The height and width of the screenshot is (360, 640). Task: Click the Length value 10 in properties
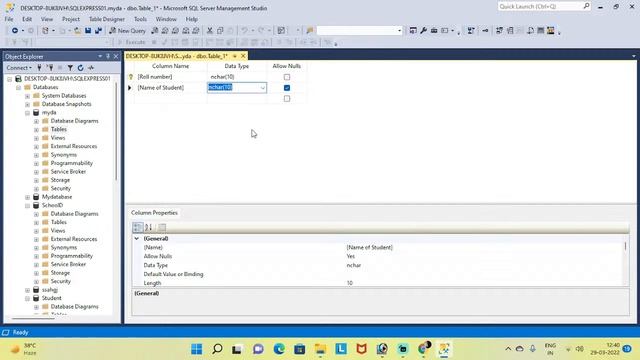350,283
